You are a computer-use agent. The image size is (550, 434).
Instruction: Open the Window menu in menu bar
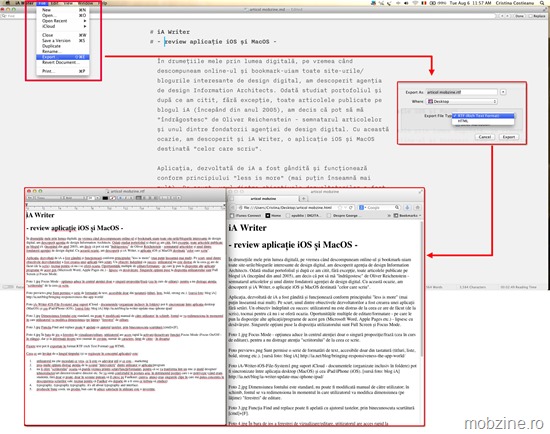[x=85, y=3]
